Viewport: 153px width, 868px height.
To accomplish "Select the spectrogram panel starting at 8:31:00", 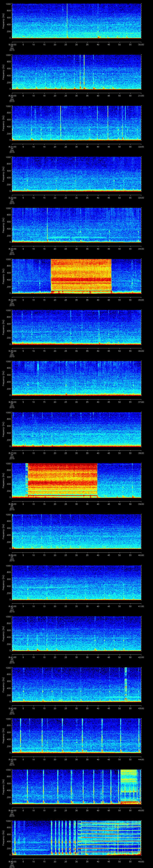I will [x=77, y=123].
